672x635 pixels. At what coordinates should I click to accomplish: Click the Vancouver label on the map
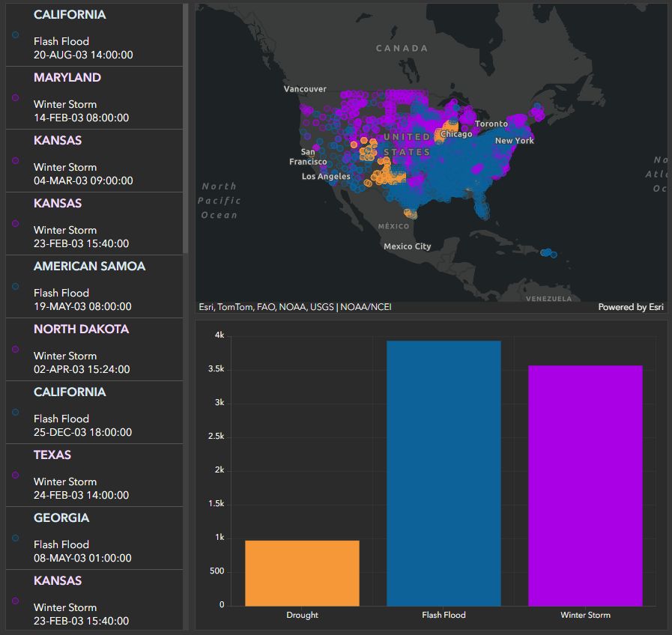[x=305, y=89]
